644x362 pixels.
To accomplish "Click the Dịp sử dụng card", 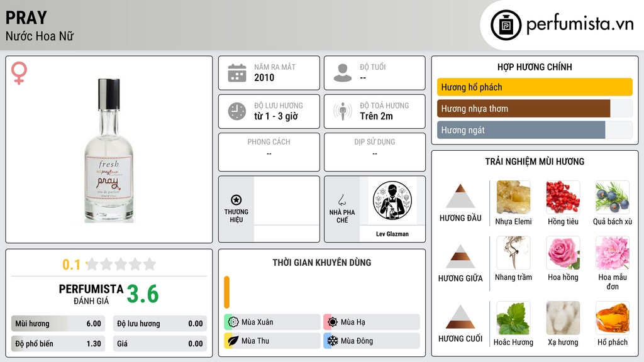I will point(375,152).
